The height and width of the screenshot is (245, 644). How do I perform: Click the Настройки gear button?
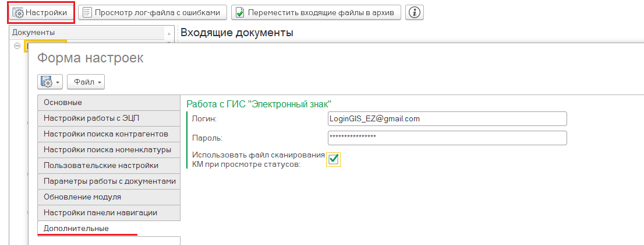pyautogui.click(x=41, y=12)
